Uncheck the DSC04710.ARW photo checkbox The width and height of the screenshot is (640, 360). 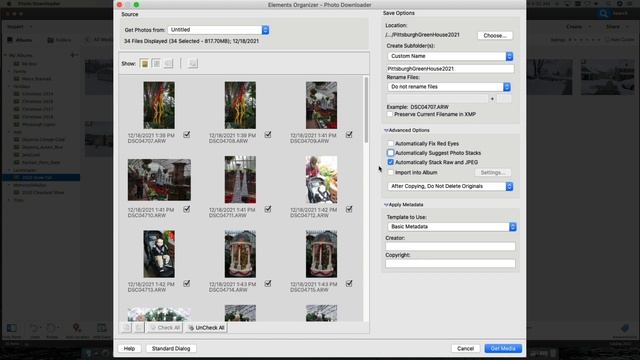(187, 209)
